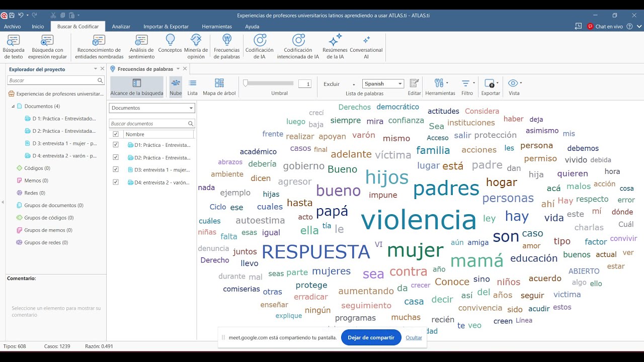
Task: Select Grupos de documentos (0)
Action: coord(50,205)
